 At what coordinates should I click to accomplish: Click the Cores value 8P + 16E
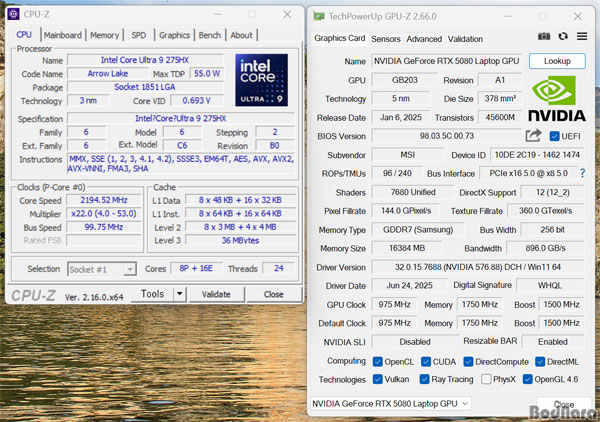click(x=196, y=268)
